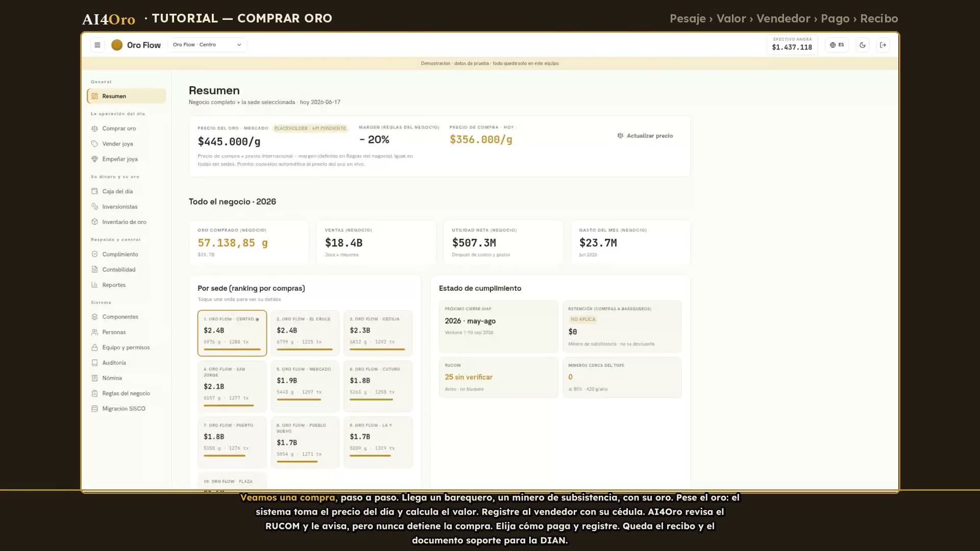Image resolution: width=980 pixels, height=551 pixels.
Task: Click the scale icon in Actualizar precio
Action: pyautogui.click(x=620, y=136)
